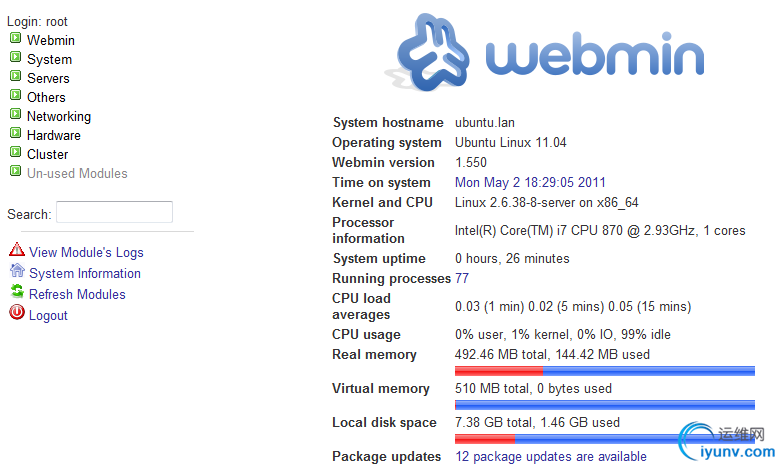781x468 pixels.
Task: Click the green arrow next to Hardware
Action: point(15,134)
